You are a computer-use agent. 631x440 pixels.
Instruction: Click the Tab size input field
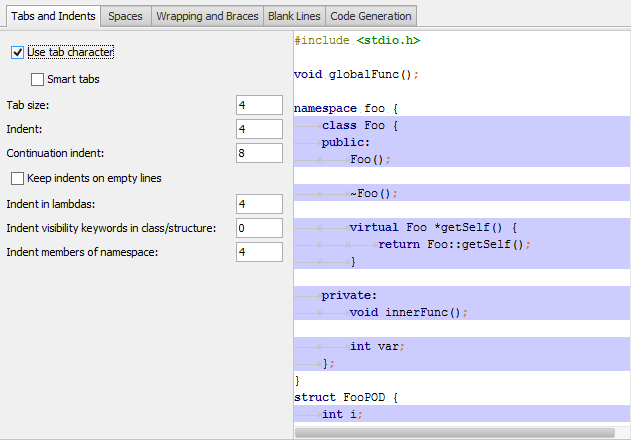pos(260,105)
